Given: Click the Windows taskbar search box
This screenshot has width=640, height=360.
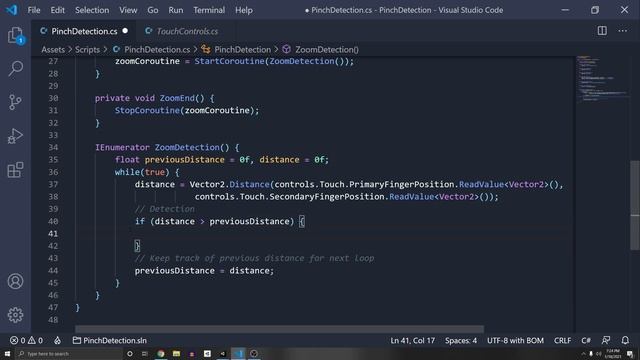Looking at the screenshot, I should pyautogui.click(x=69, y=353).
